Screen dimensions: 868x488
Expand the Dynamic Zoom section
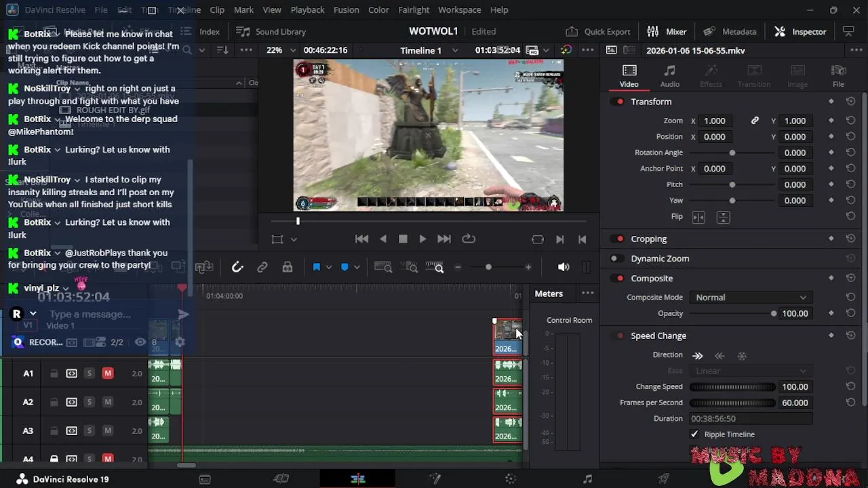[x=660, y=258]
